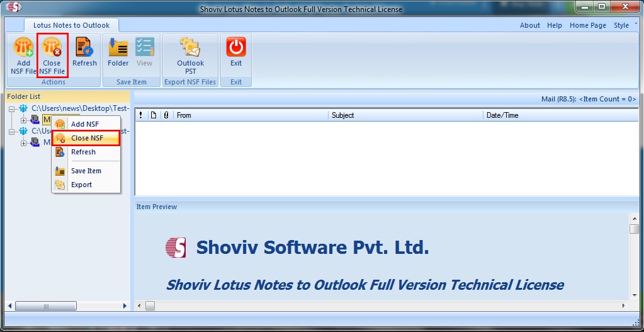Click the Item Preview vertical scrollbar thumb

634,229
